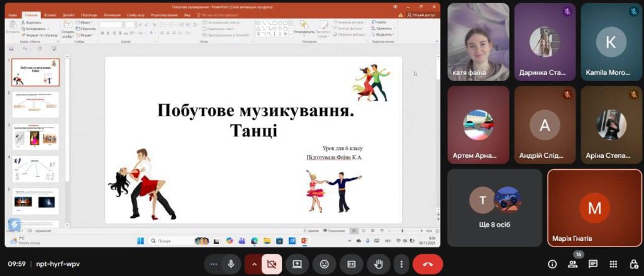Screen dimensions: 644x276
Task: Open the Дизайн ribbon tab
Action: (69, 14)
